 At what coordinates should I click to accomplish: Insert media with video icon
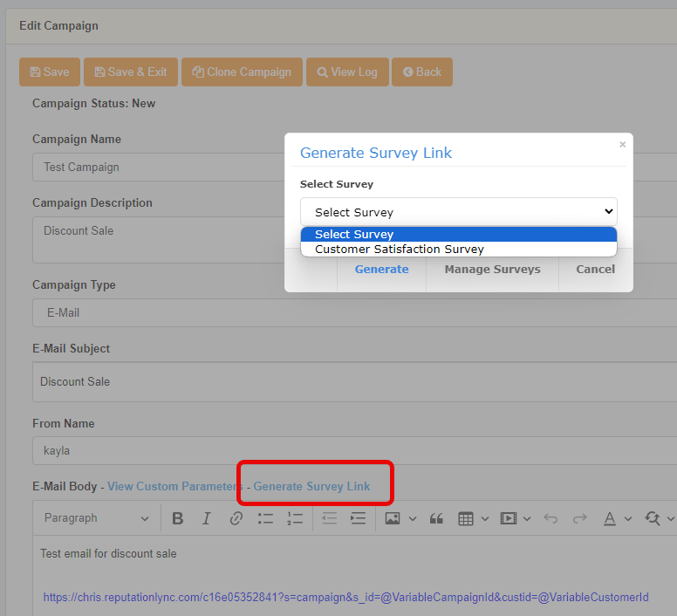pos(509,518)
